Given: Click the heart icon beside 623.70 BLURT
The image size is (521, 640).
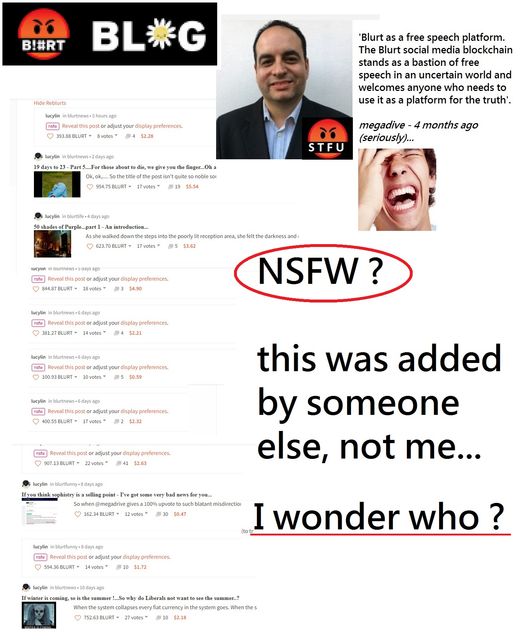Looking at the screenshot, I should coord(90,247).
